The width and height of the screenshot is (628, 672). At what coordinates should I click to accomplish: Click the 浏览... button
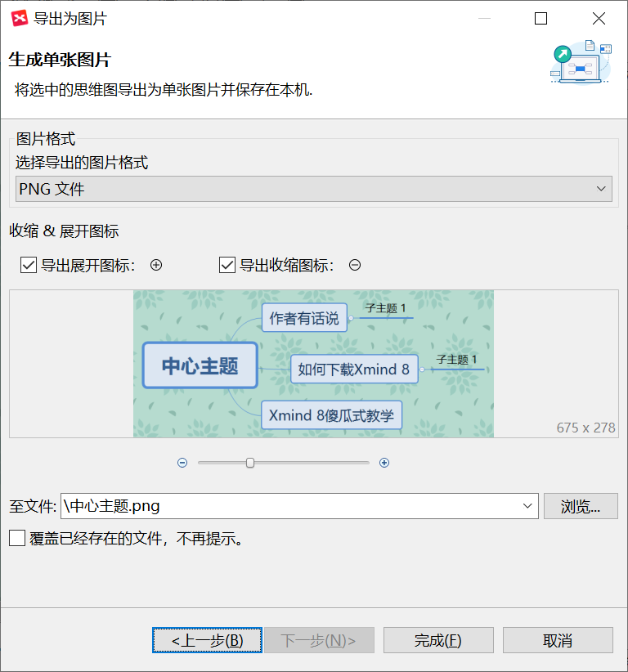click(581, 506)
